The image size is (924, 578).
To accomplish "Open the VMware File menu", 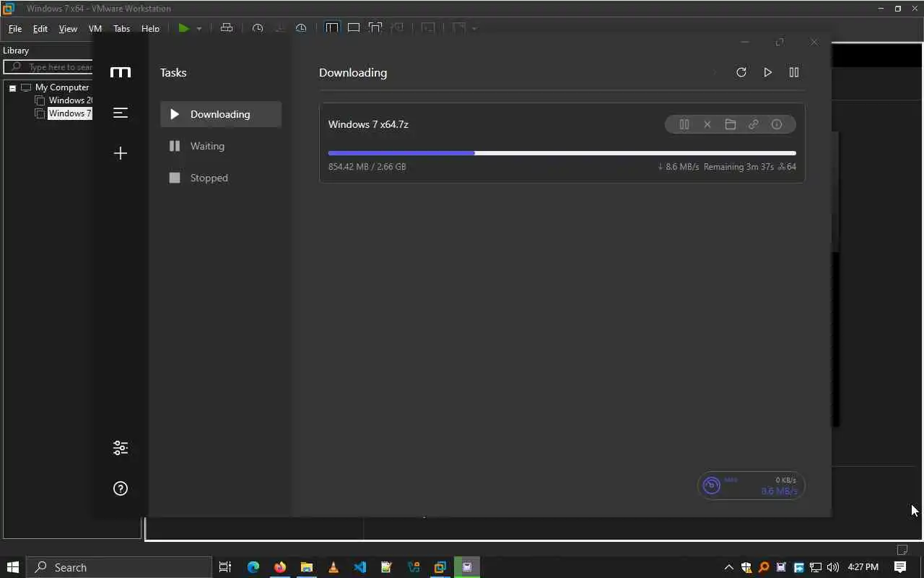I will click(15, 29).
